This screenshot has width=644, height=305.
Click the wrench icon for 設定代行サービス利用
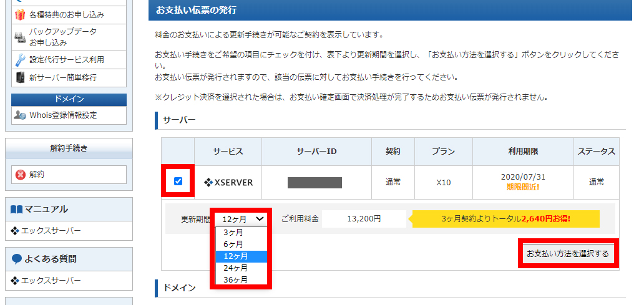pyautogui.click(x=20, y=60)
